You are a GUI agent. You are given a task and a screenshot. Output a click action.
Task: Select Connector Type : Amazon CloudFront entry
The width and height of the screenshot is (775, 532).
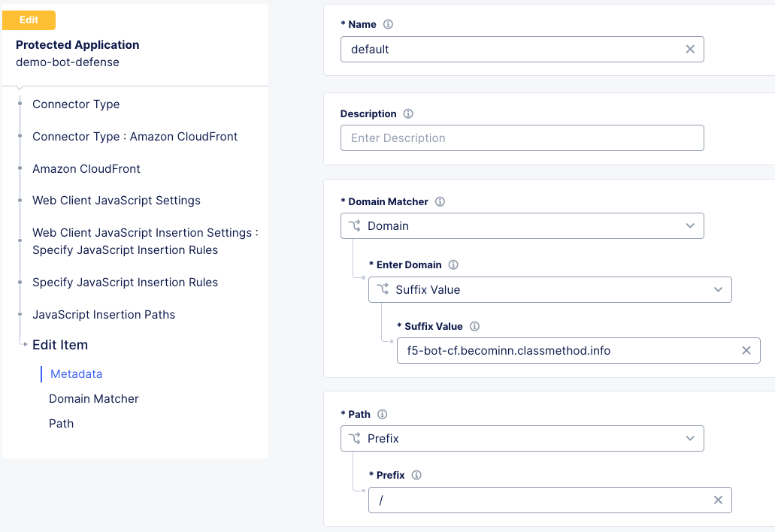(134, 136)
